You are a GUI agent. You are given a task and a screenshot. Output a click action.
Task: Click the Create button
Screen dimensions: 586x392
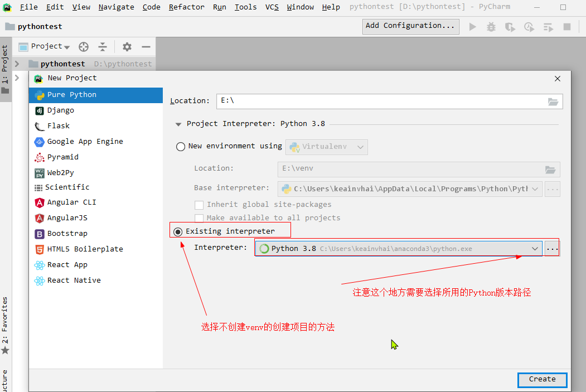(543, 380)
